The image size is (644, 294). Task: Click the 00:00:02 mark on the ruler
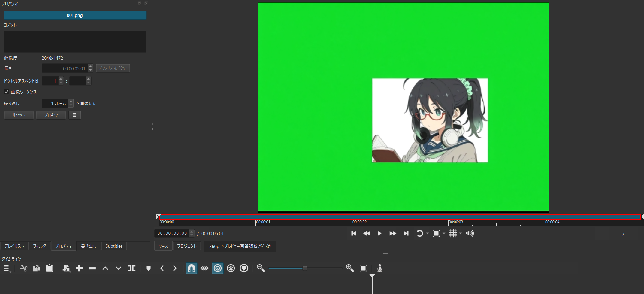click(x=359, y=222)
